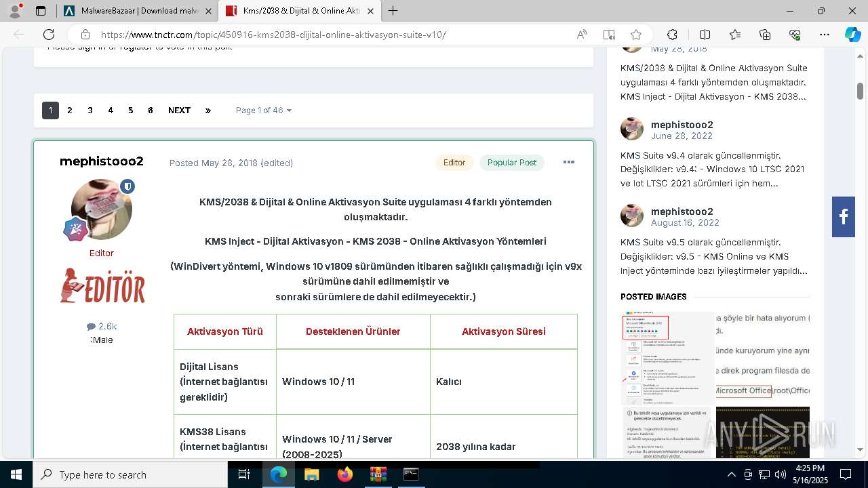The height and width of the screenshot is (488, 868).
Task: Click the NEXT page link
Action: (x=179, y=110)
